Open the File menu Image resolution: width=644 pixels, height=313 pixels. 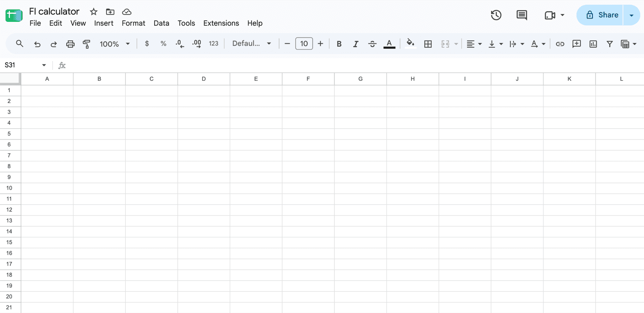[35, 23]
